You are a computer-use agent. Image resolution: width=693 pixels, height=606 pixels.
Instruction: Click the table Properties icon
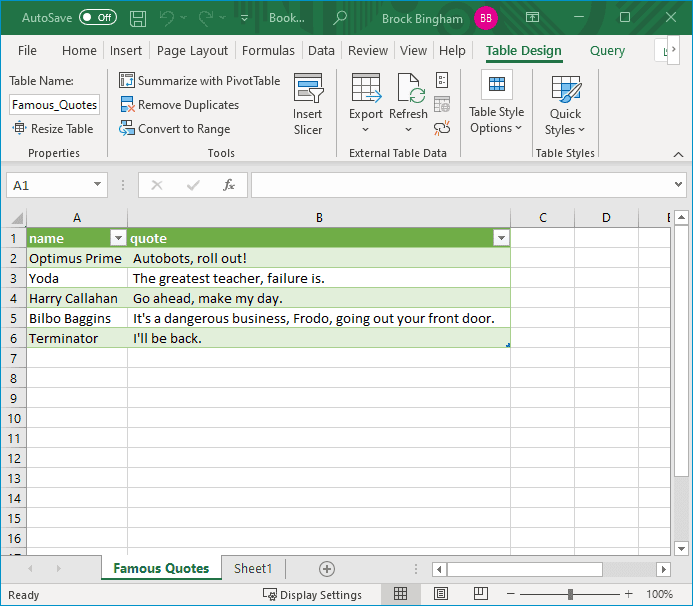[x=442, y=80]
